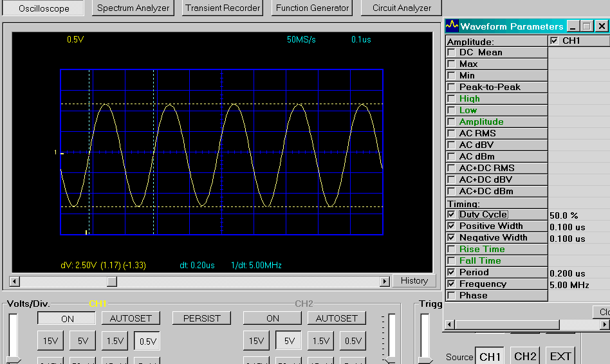Set CH2 to 0.5V per division
This screenshot has width=610, height=364.
[x=353, y=341]
